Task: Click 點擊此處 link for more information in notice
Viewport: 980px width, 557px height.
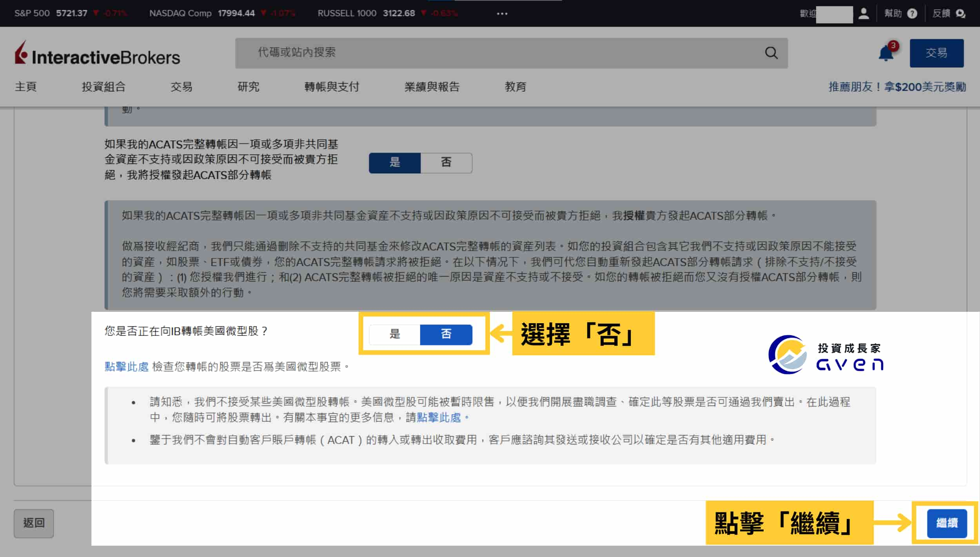Action: tap(439, 417)
